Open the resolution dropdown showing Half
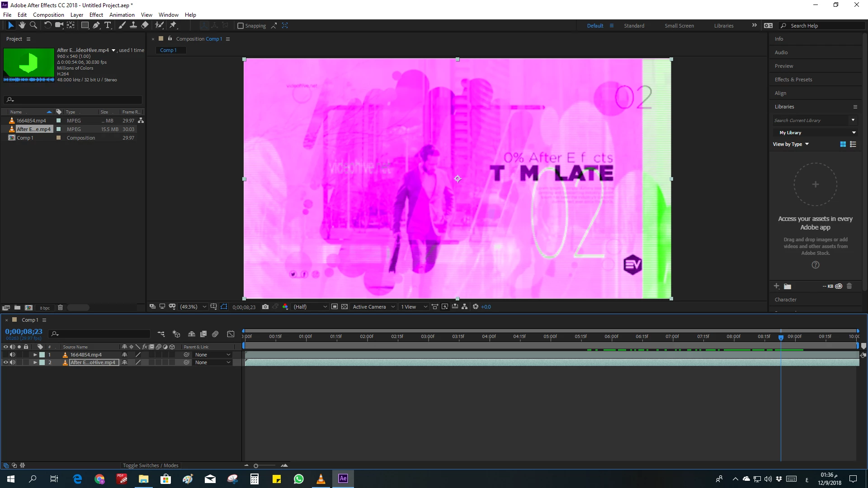This screenshot has height=488, width=868. [310, 307]
